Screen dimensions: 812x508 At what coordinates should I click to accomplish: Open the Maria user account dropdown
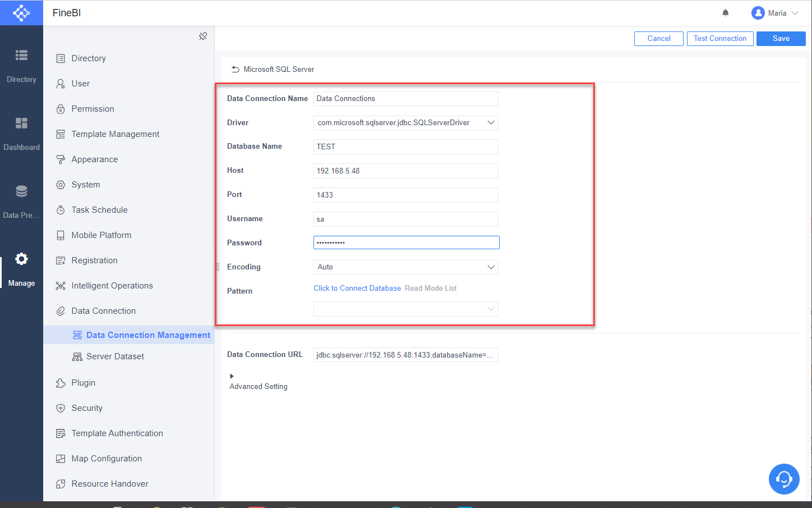click(x=775, y=12)
